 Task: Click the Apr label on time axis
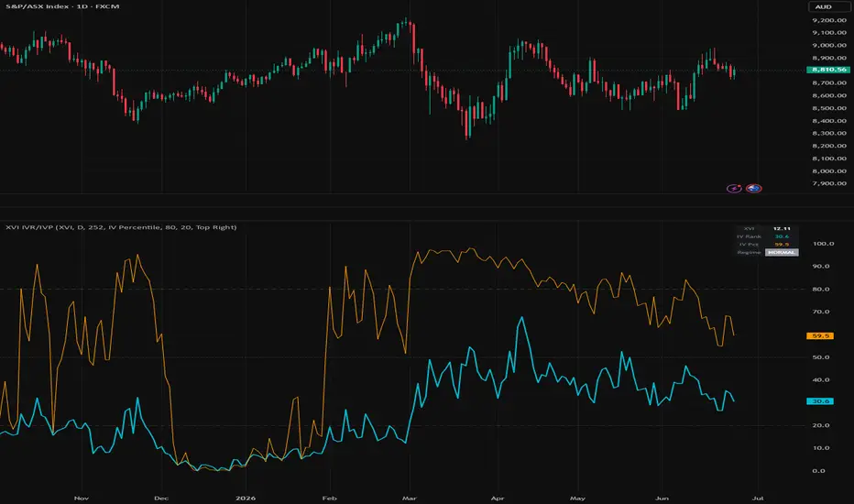[x=498, y=498]
